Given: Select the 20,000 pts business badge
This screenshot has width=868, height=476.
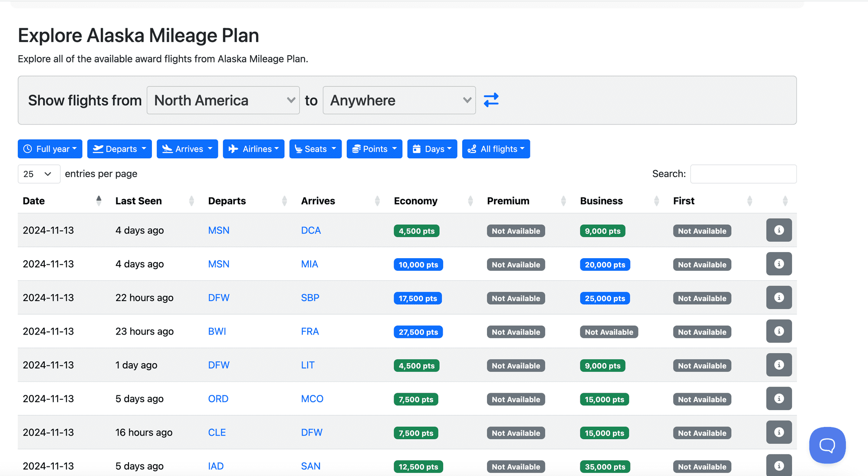Looking at the screenshot, I should point(605,265).
